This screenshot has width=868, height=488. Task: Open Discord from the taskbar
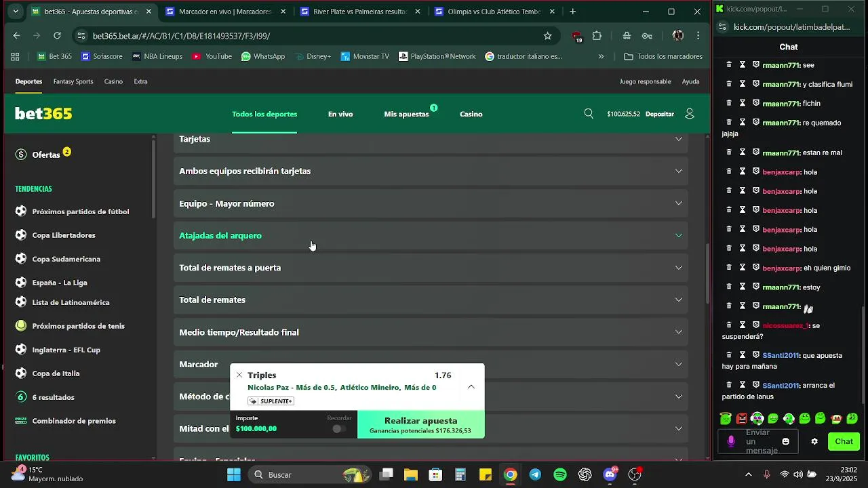click(x=610, y=474)
